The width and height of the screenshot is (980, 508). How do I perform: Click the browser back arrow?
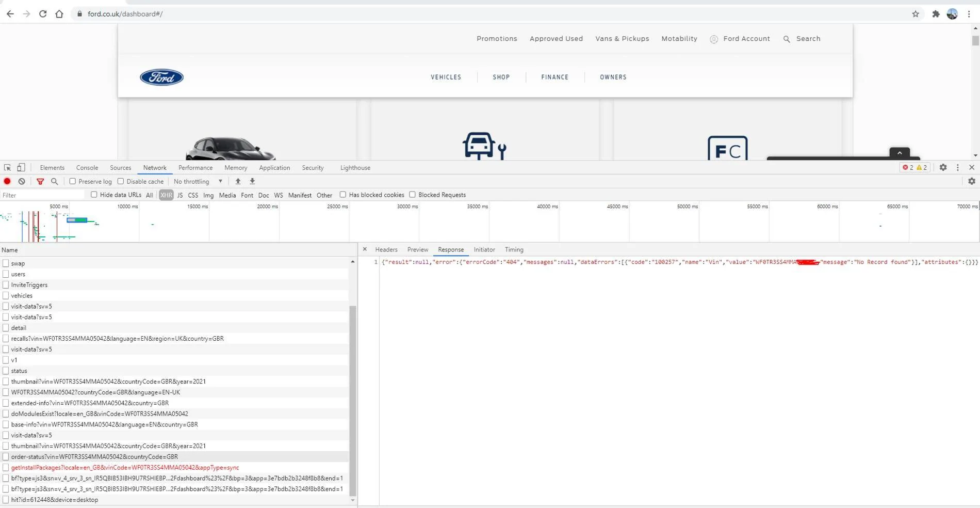coord(10,14)
